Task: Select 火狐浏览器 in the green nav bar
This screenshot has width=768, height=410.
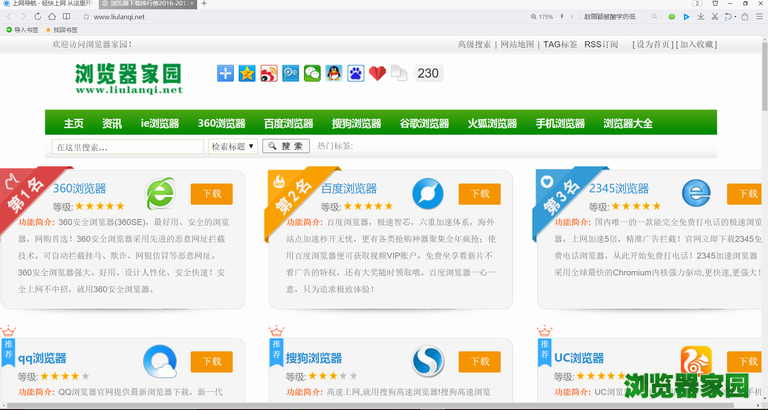Action: pyautogui.click(x=492, y=124)
